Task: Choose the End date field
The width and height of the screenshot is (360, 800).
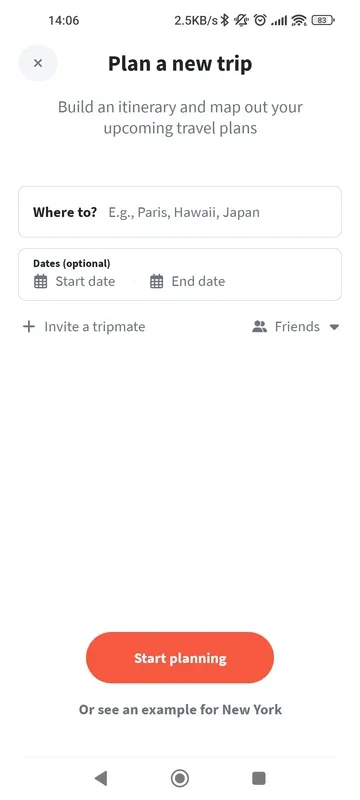Action: pos(188,281)
